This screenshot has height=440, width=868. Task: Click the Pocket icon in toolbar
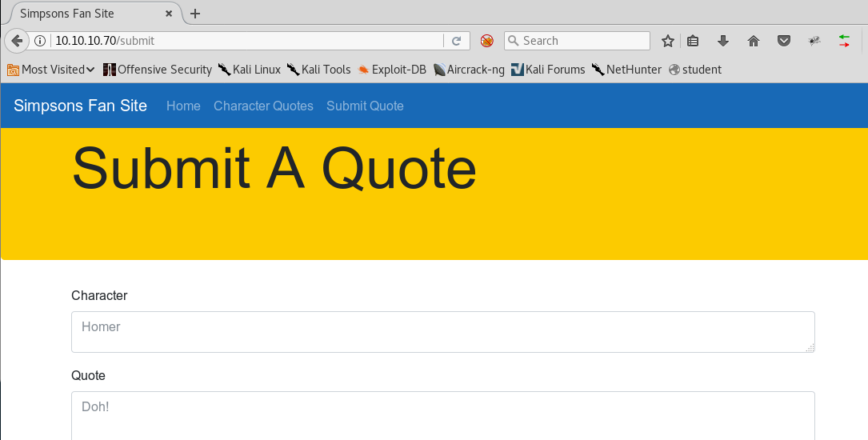pyautogui.click(x=784, y=41)
